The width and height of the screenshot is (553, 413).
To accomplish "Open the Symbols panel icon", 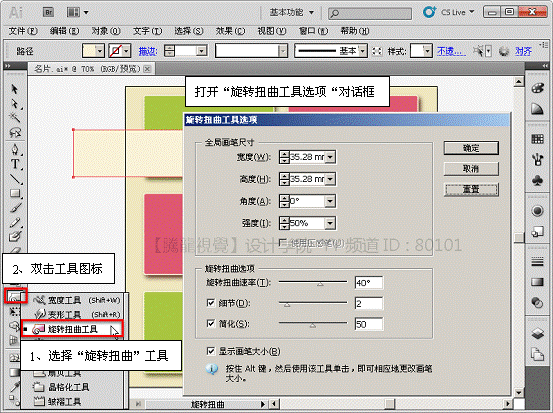I will click(x=537, y=180).
